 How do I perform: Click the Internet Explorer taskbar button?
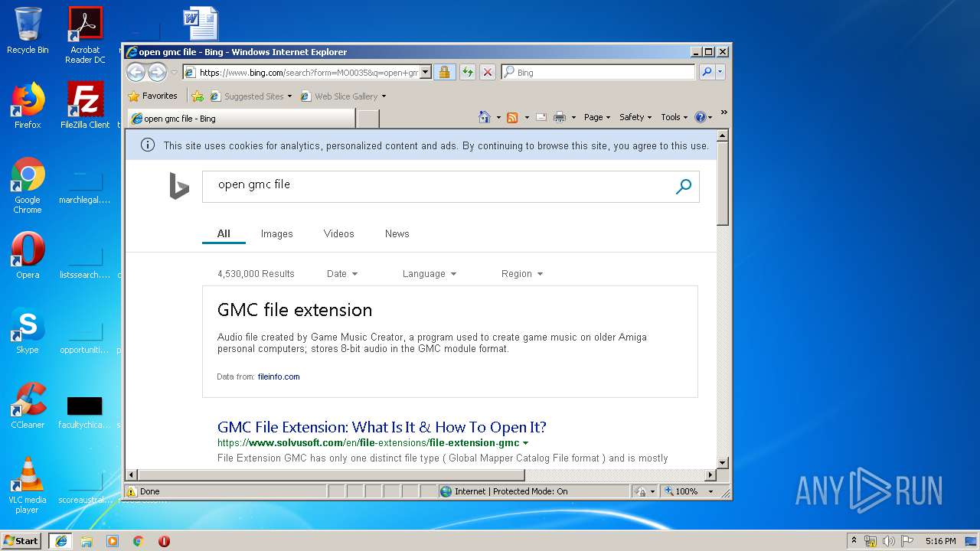(61, 540)
